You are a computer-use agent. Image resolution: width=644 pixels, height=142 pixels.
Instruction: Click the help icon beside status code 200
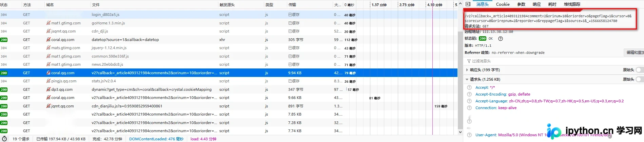(x=500, y=39)
